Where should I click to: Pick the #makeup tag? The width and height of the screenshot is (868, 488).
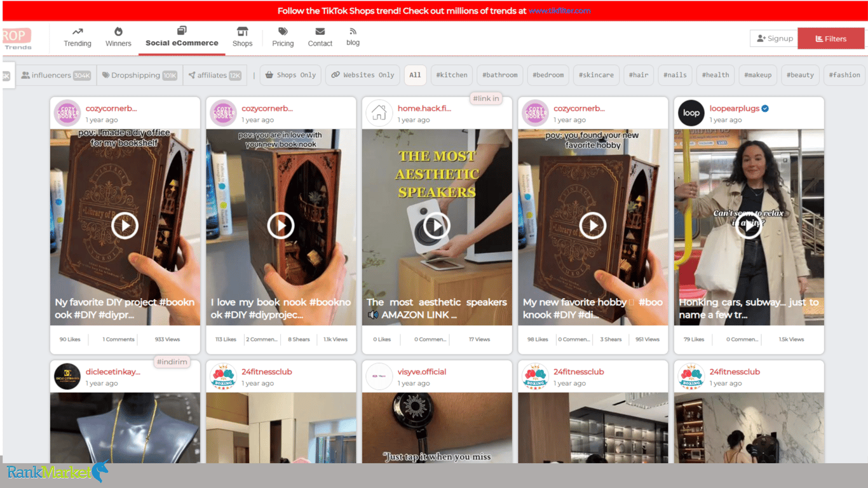[757, 75]
